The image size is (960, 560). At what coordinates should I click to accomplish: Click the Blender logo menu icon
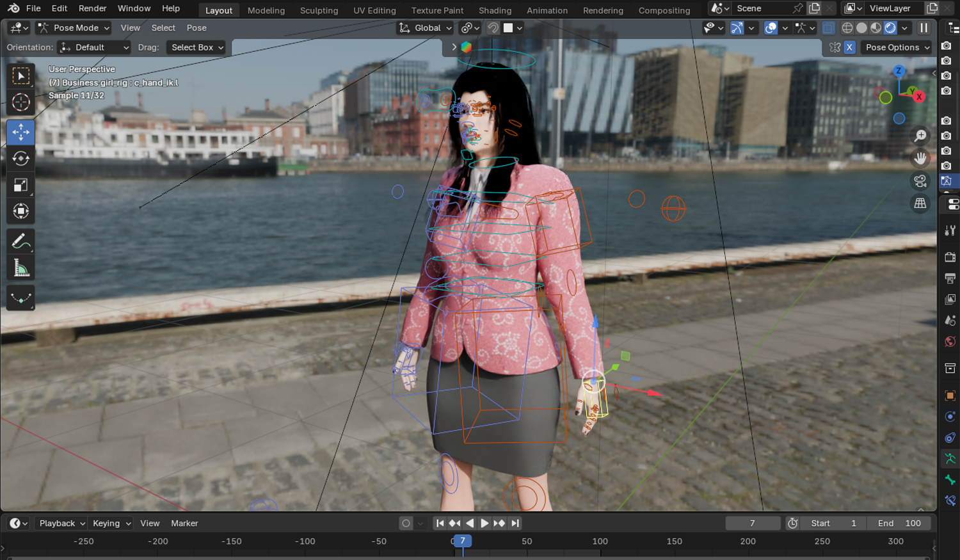tap(13, 8)
